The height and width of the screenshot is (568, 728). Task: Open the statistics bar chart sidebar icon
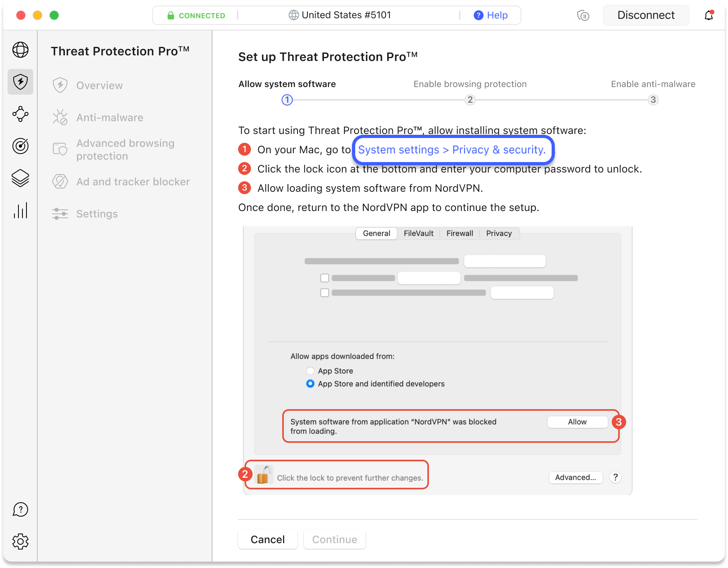(x=20, y=210)
